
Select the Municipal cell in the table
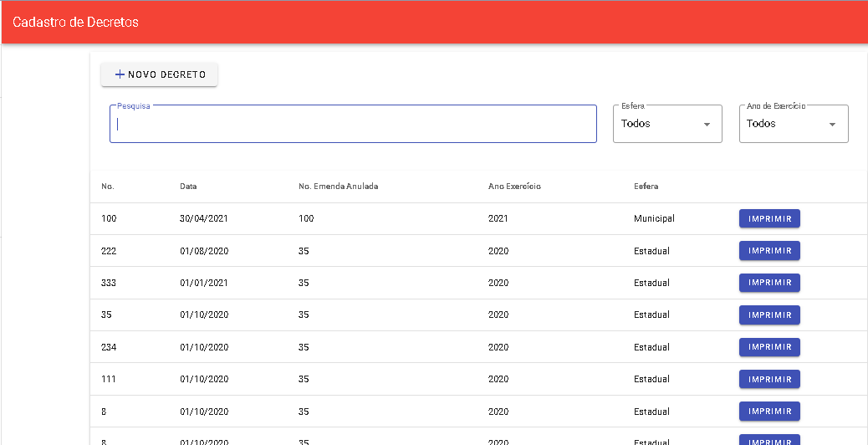[654, 218]
